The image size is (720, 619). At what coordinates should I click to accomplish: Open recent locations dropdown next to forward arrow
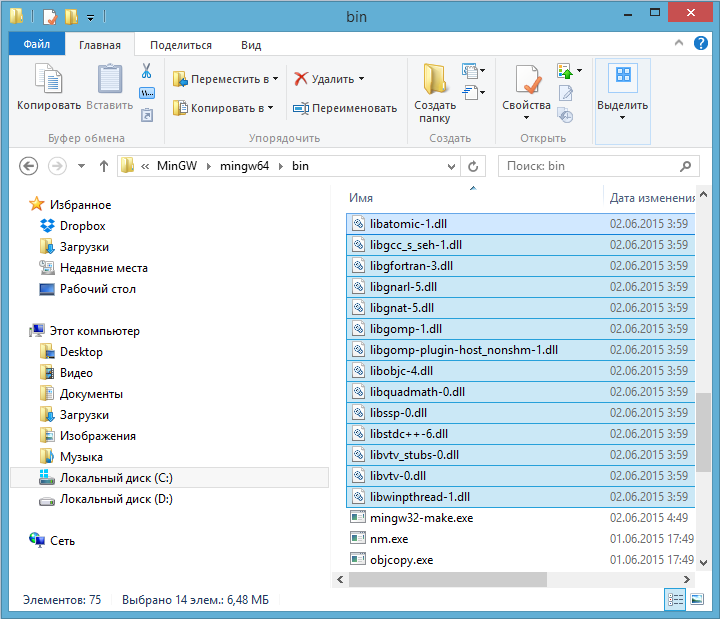click(x=81, y=166)
